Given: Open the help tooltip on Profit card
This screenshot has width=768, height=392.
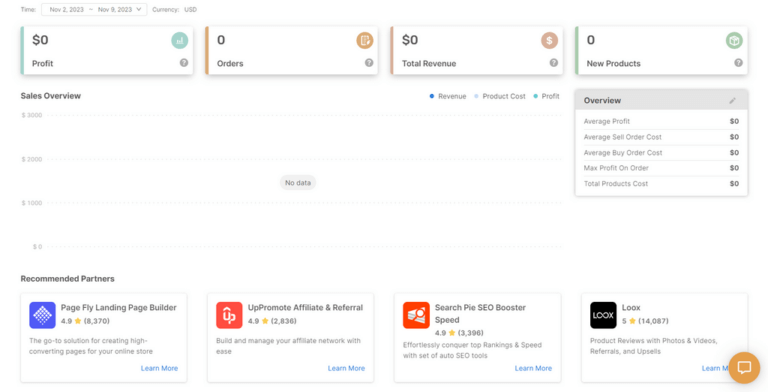Looking at the screenshot, I should [x=184, y=63].
